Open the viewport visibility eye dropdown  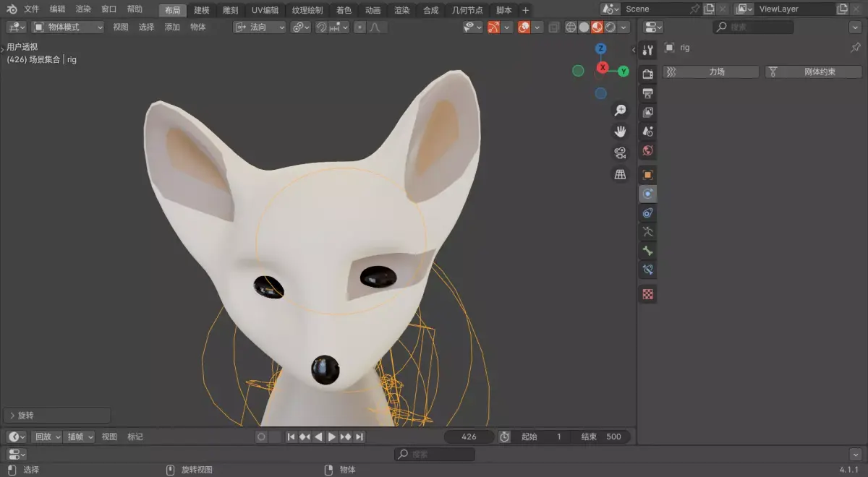tap(473, 27)
